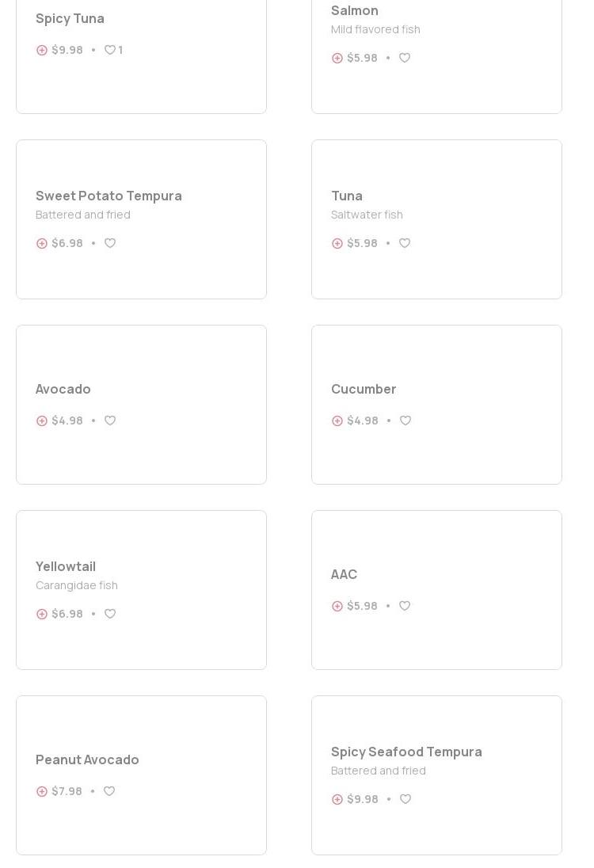Viewport: 594px width, 868px height.
Task: Add Spicy Seafood Tempura via plus icon
Action: (x=337, y=799)
